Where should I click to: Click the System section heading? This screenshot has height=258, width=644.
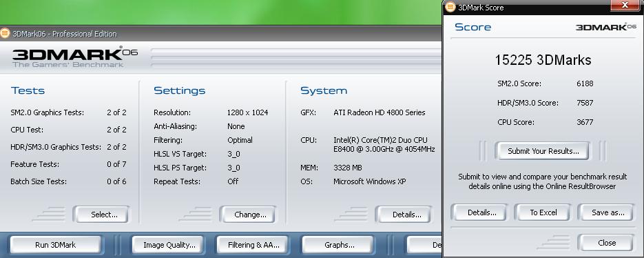[324, 90]
